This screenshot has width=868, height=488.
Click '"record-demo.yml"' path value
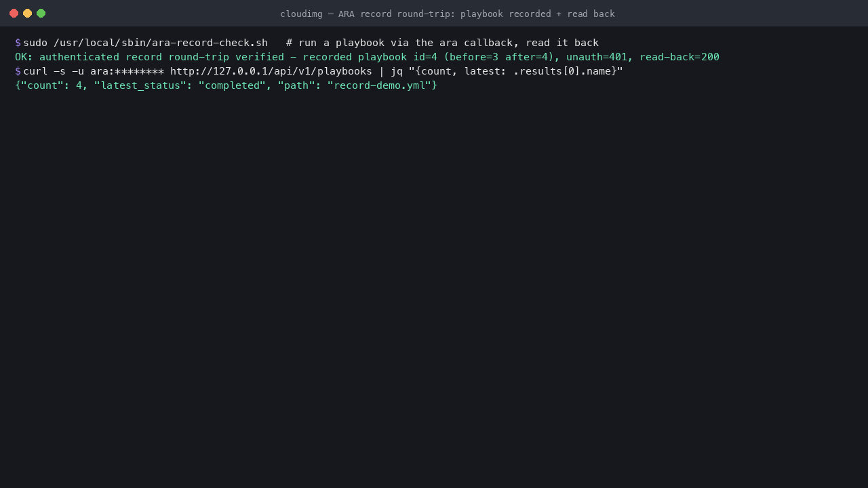click(x=379, y=85)
